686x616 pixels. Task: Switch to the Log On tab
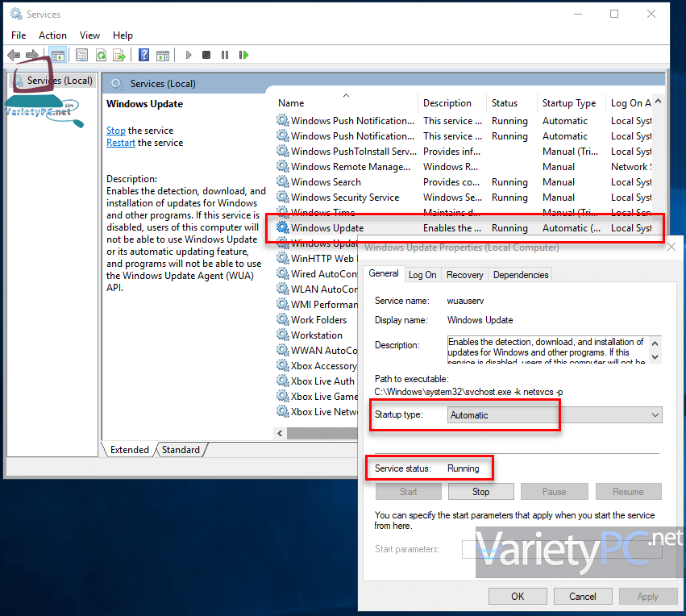(422, 275)
